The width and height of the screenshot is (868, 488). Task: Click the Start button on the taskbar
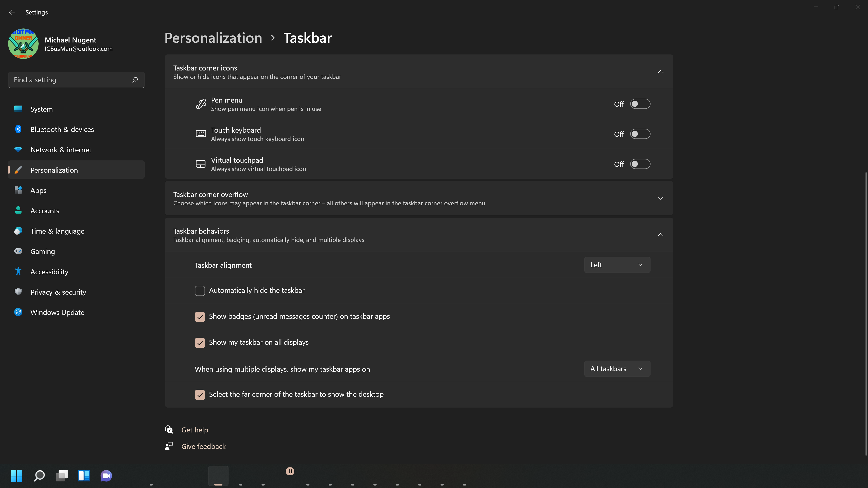coord(17,476)
